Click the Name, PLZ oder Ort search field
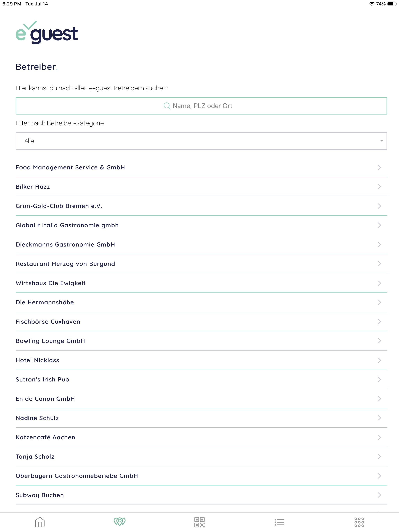This screenshot has height=532, width=399. point(201,106)
